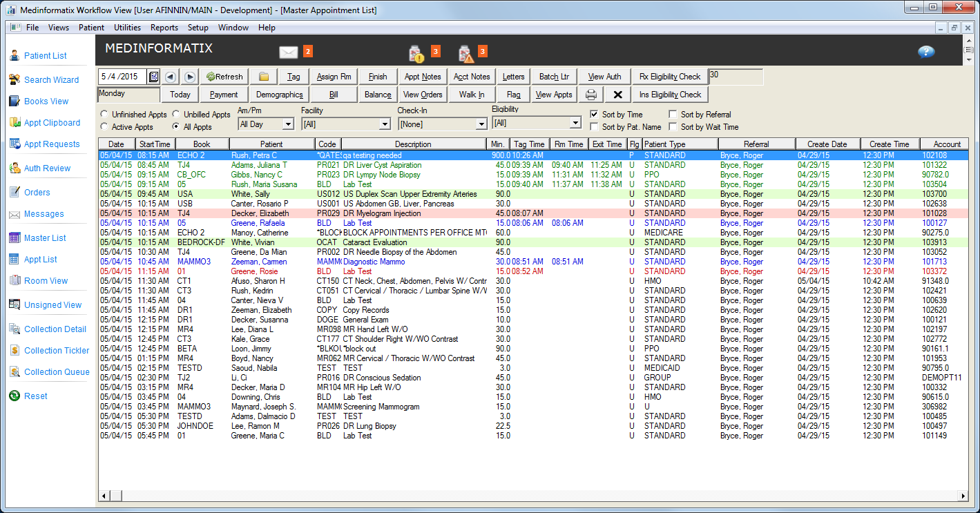Open the Collection Tickler panel
This screenshot has width=980, height=513.
click(58, 350)
